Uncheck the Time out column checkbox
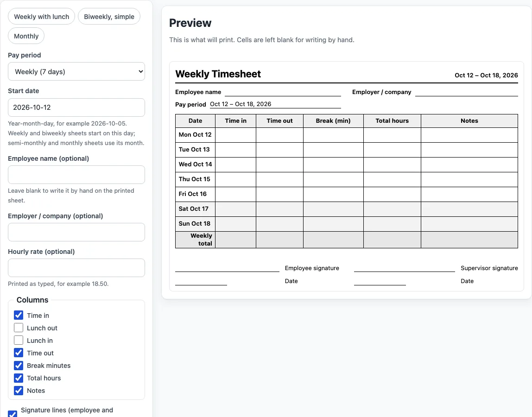 click(x=19, y=353)
